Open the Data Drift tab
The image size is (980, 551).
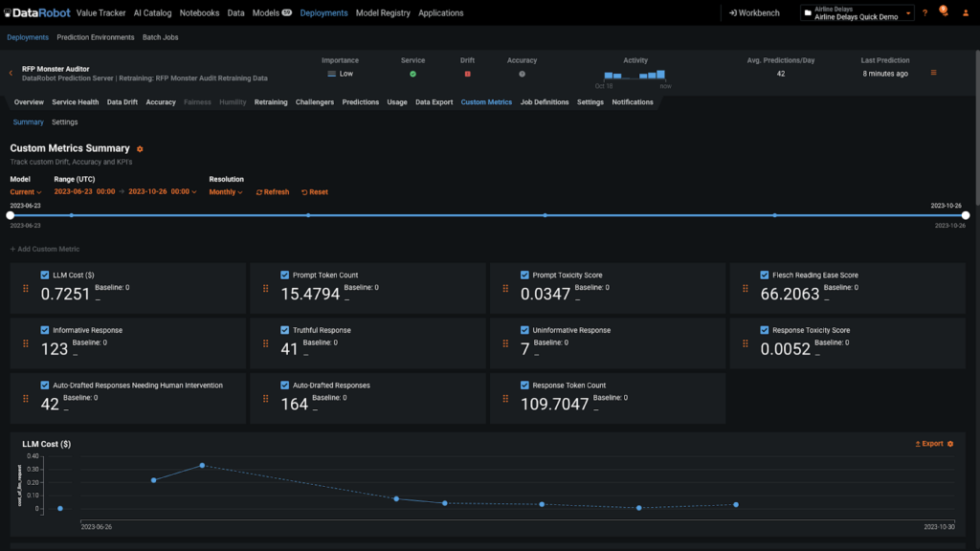click(x=122, y=101)
